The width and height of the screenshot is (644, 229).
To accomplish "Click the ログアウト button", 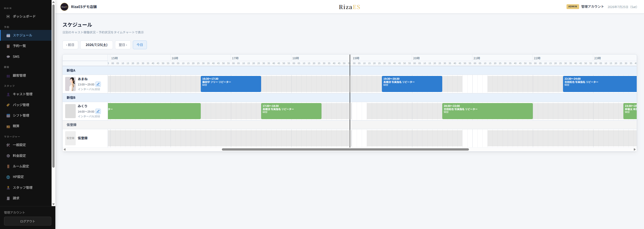I will click(28, 221).
